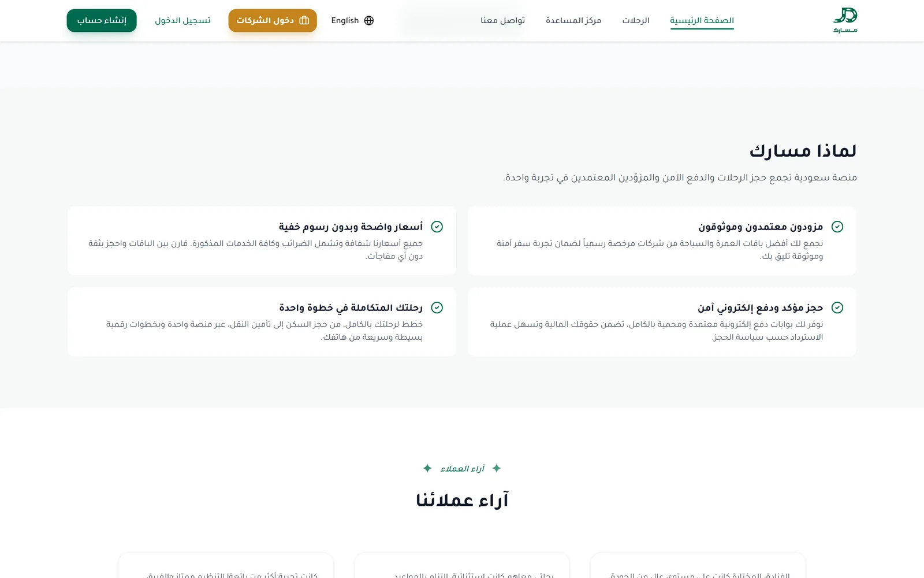
Task: Open تواصل معنا nav item
Action: [x=502, y=21]
